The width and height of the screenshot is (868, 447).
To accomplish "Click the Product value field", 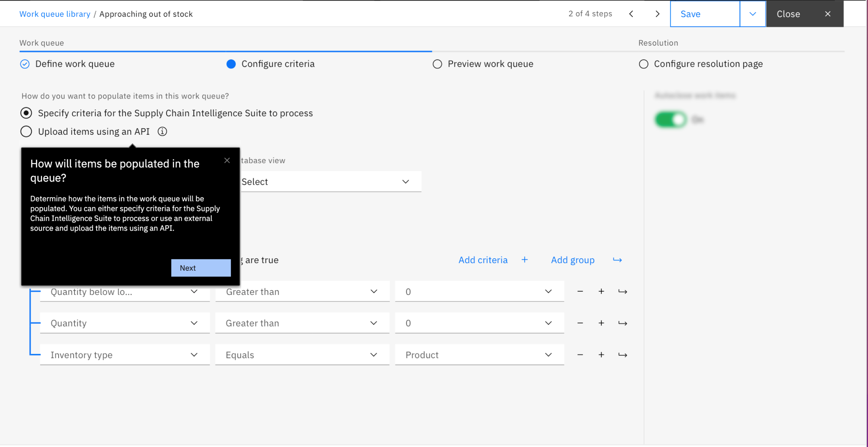I will 479,355.
